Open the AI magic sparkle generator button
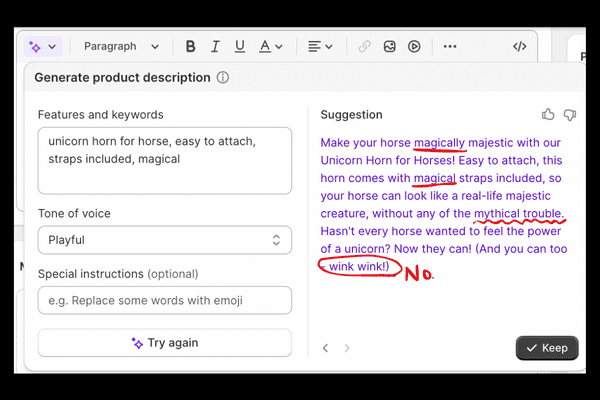Screen dimensions: 600x400 (43, 46)
